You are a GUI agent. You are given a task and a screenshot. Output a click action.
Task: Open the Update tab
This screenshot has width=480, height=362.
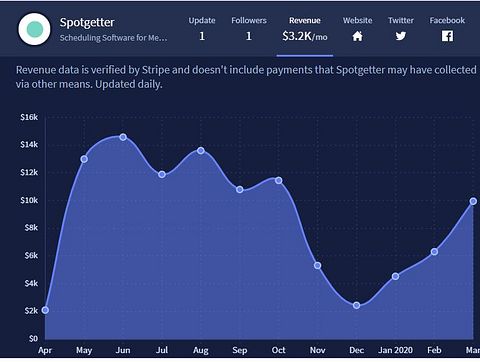202,29
